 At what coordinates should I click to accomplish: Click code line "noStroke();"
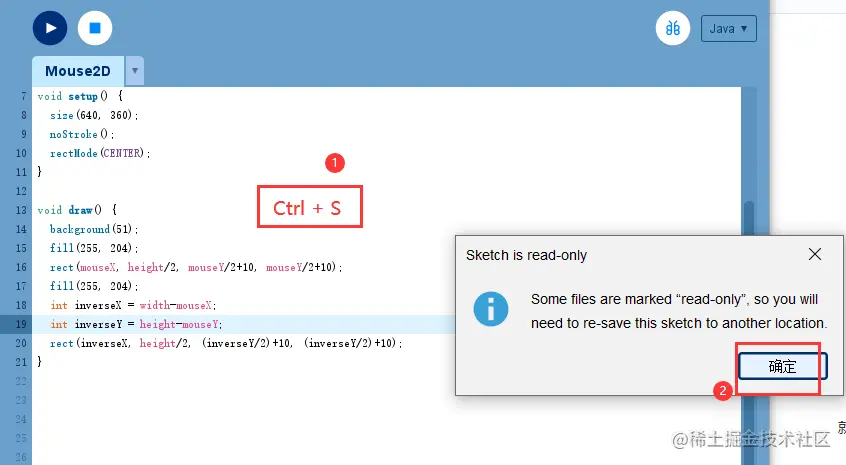tap(82, 134)
